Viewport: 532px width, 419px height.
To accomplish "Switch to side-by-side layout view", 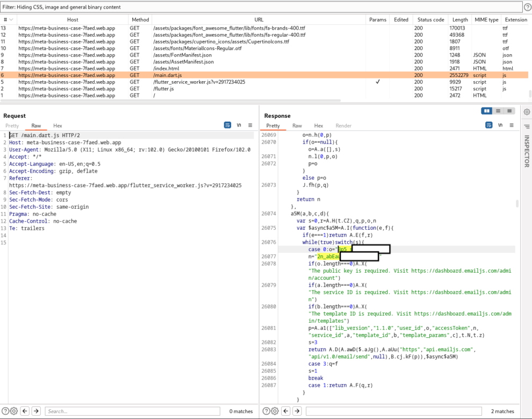I will (487, 111).
